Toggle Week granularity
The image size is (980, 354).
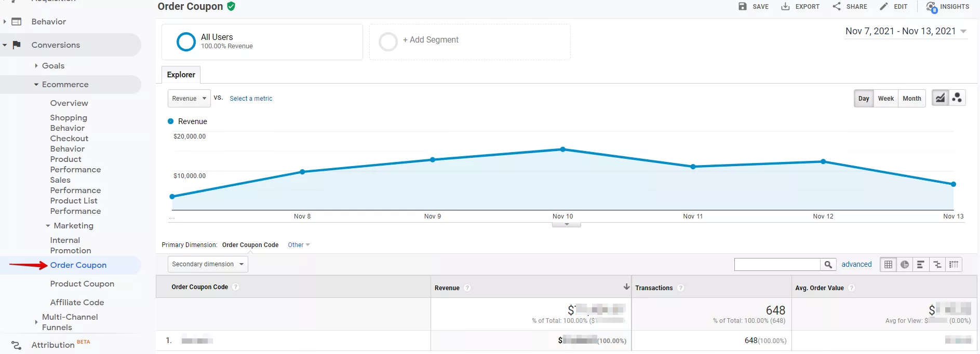click(886, 99)
